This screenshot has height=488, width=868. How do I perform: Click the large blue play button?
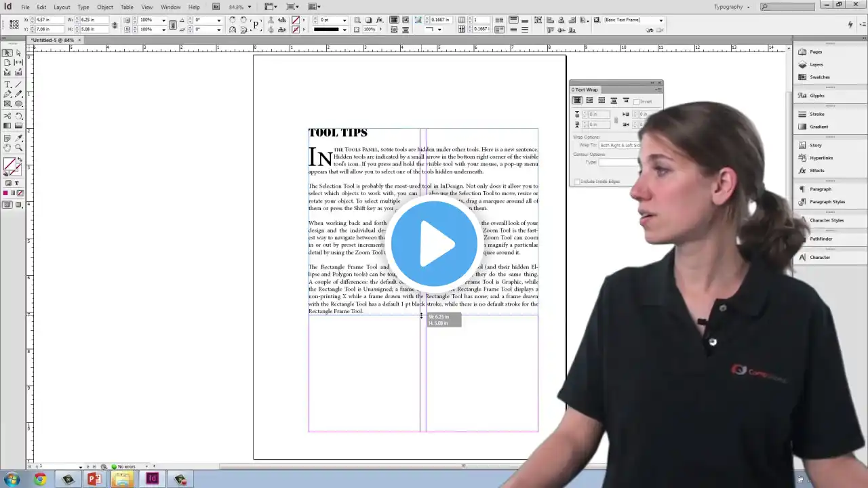[x=434, y=244]
